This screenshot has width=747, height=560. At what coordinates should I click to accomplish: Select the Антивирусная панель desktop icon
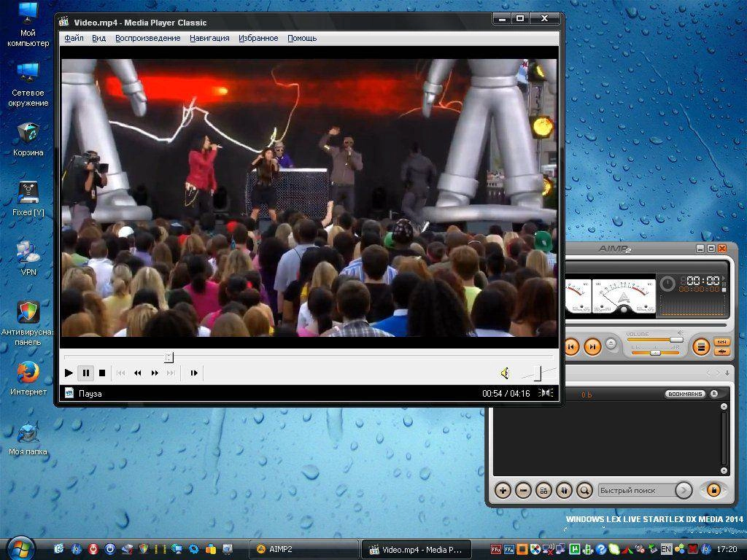coord(28,323)
